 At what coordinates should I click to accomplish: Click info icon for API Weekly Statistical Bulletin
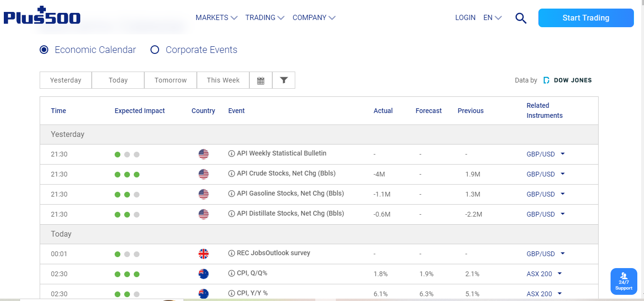(x=232, y=154)
